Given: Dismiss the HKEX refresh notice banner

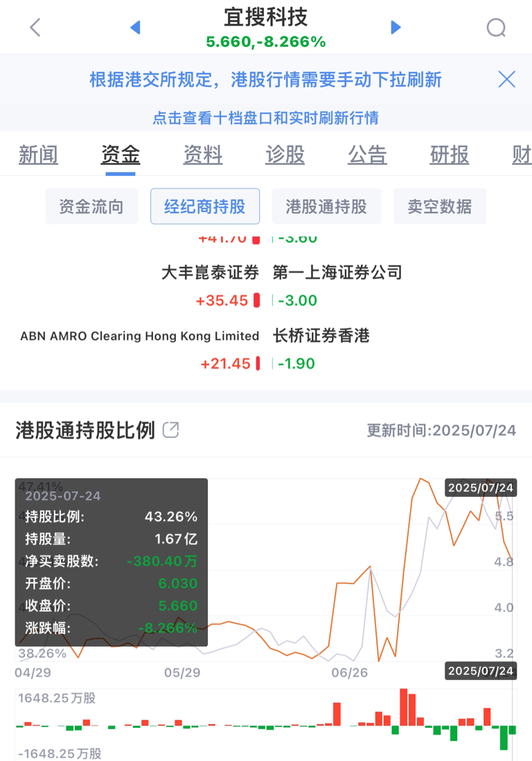Looking at the screenshot, I should pyautogui.click(x=507, y=79).
